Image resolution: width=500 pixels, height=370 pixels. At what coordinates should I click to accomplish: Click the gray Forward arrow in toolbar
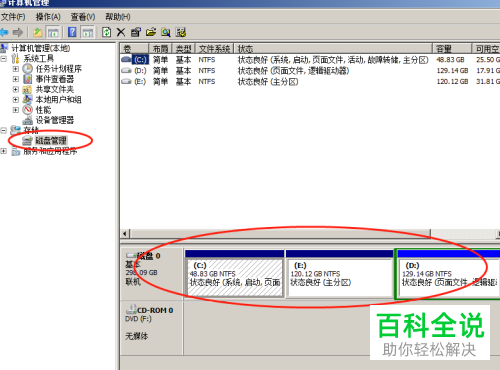[18, 32]
